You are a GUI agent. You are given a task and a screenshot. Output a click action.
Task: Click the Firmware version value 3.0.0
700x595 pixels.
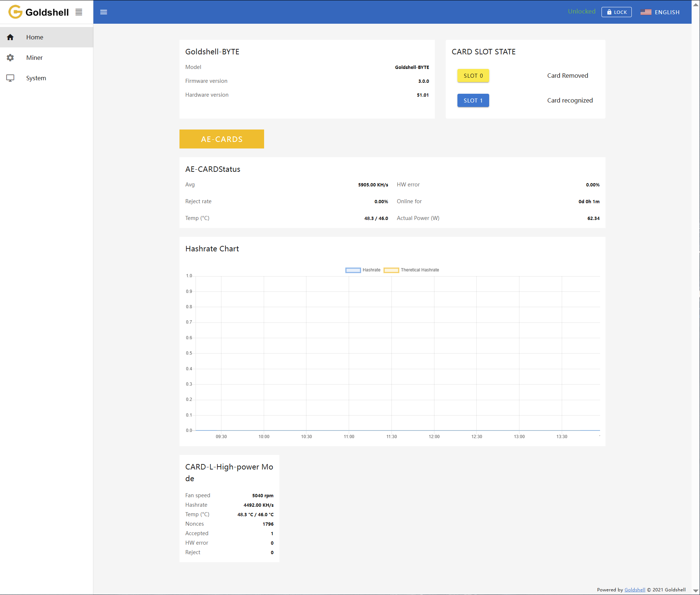pyautogui.click(x=424, y=81)
